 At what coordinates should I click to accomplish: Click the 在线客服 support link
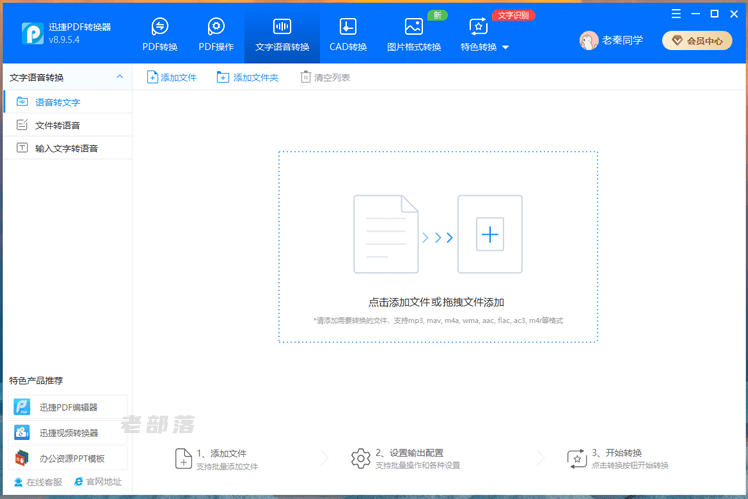pyautogui.click(x=38, y=482)
